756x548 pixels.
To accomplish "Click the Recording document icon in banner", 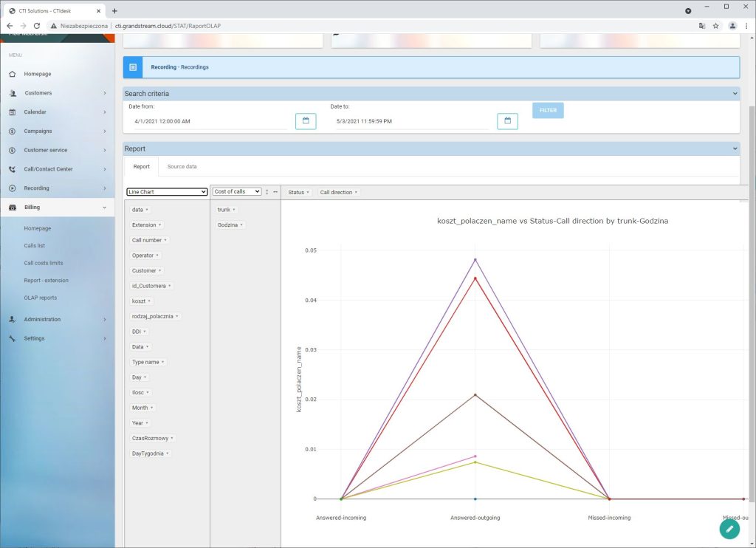I will (x=132, y=67).
